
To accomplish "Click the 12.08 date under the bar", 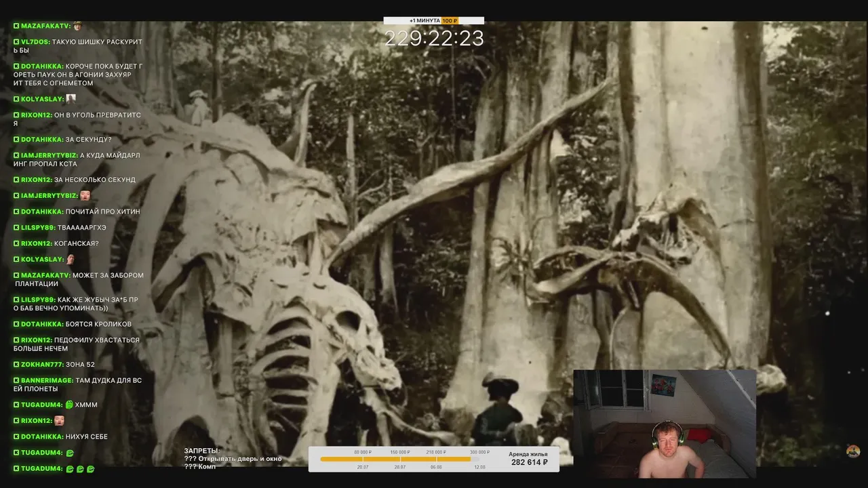I will (x=480, y=467).
